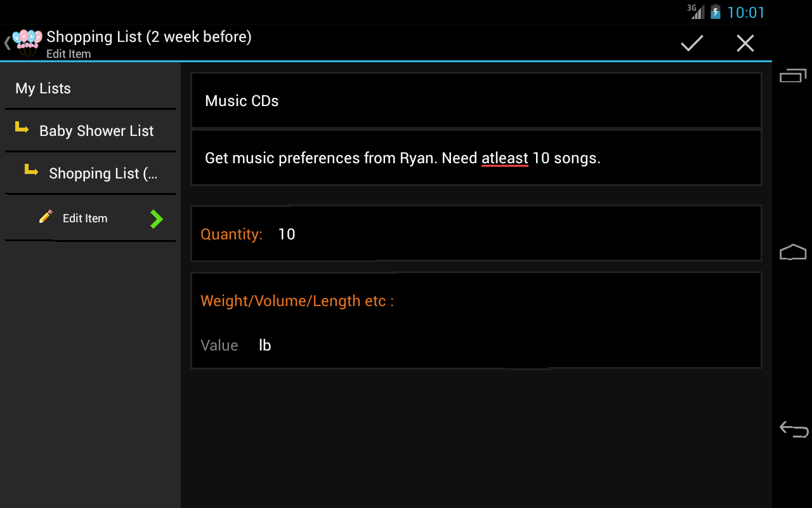Select Baby Shower List in sidebar

(x=96, y=131)
